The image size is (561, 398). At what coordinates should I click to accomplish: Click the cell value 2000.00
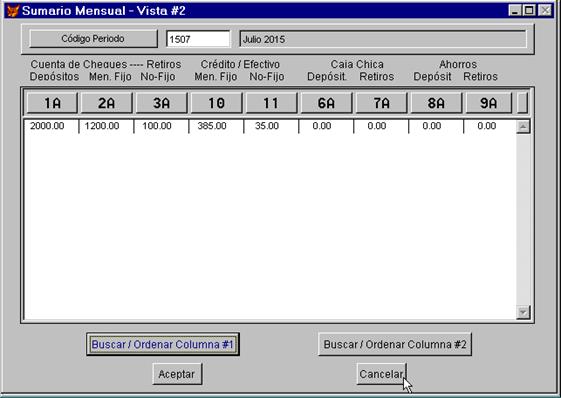pos(47,126)
